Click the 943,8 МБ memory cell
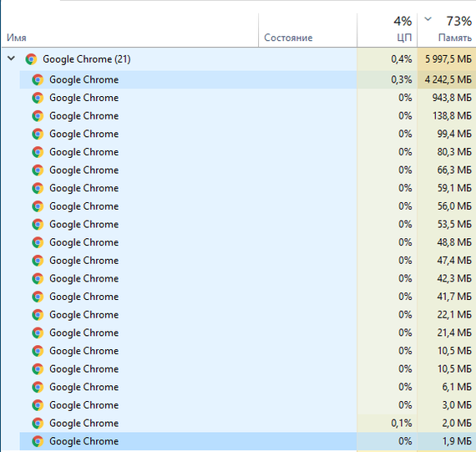 (447, 98)
